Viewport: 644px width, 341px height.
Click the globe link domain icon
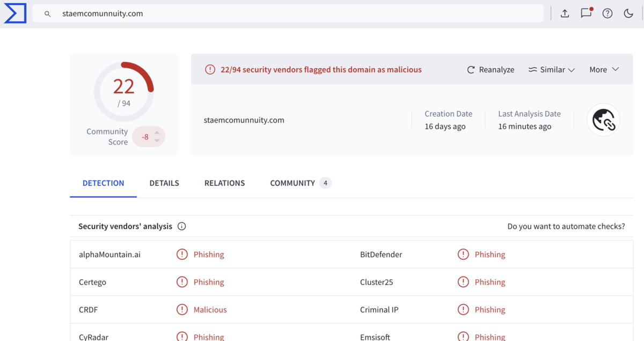point(604,120)
